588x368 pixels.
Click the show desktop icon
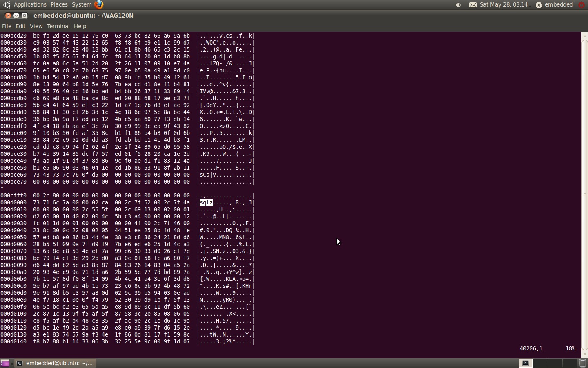(5, 363)
